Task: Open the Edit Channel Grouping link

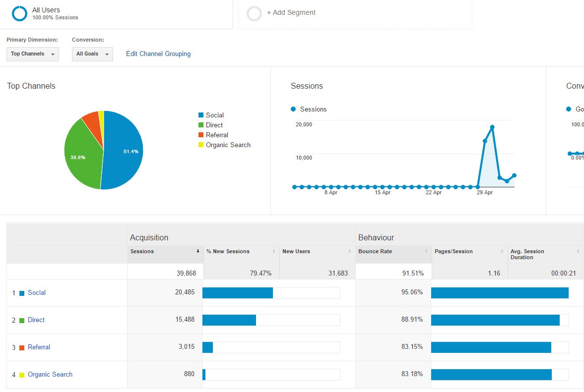Action: click(158, 54)
